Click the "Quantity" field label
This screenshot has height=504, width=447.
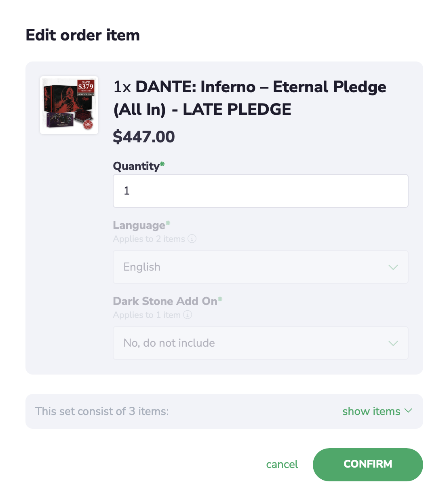(136, 166)
